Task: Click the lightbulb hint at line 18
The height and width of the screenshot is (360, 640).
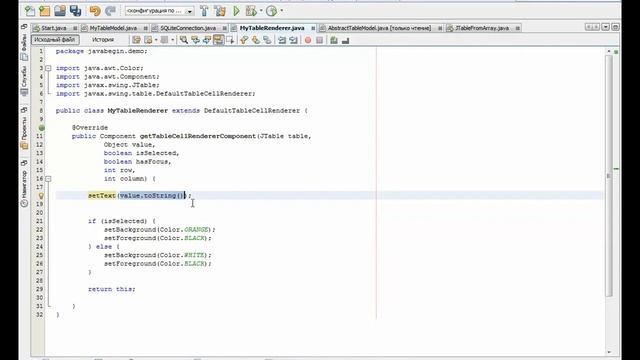Action: coord(41,196)
